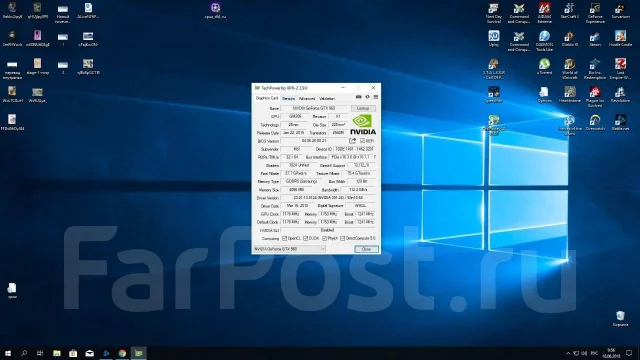This screenshot has height=360, width=640.
Task: Open taskbar search
Action: 24,353
